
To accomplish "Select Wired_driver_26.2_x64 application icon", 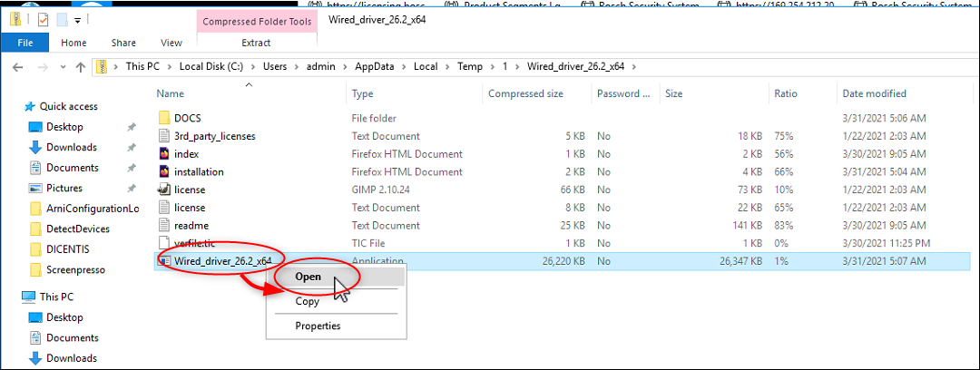I will coord(164,260).
